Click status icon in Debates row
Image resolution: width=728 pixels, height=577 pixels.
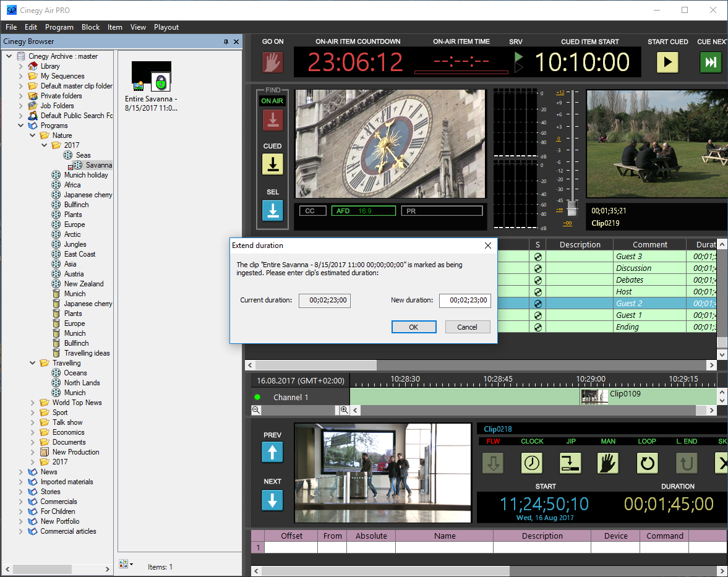point(537,280)
